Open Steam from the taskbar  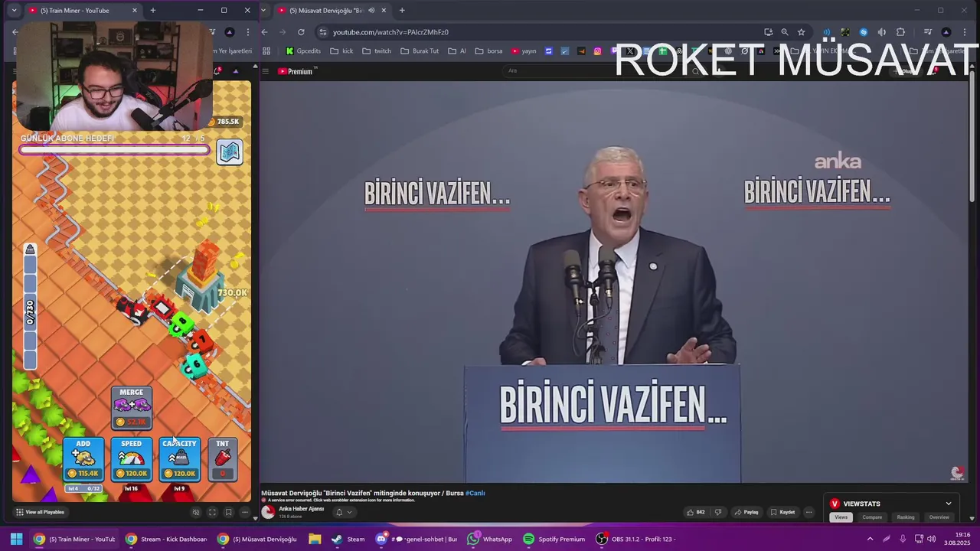pos(348,539)
